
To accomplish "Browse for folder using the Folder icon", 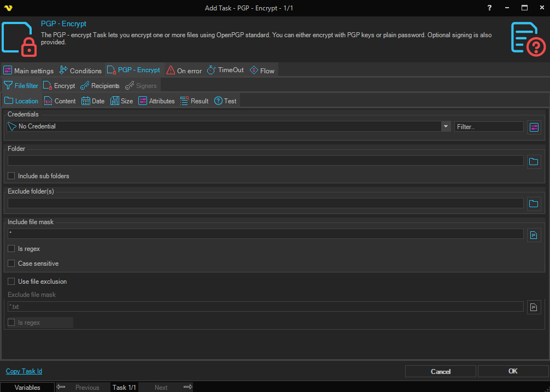I will pyautogui.click(x=534, y=161).
